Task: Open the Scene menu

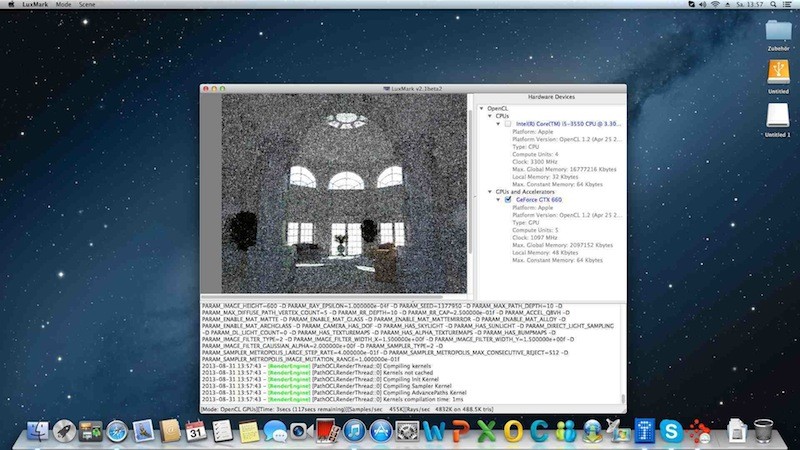Action: point(87,4)
